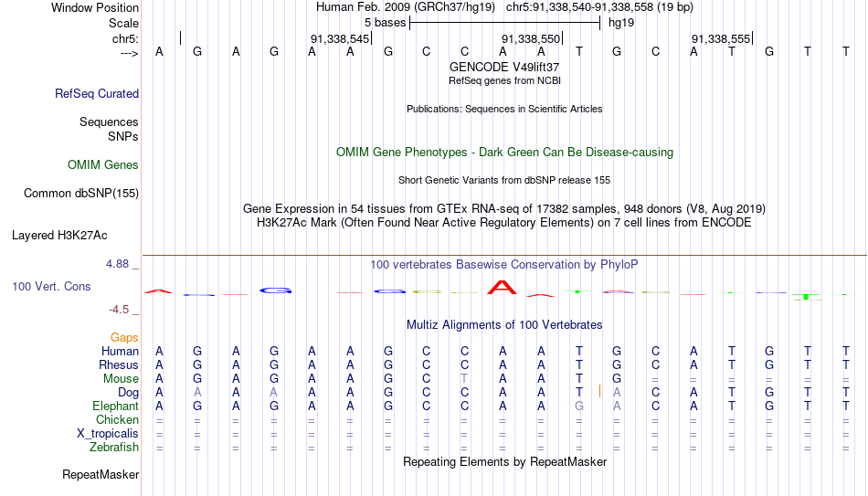Click the GENCODE V49lift37 track title
The height and width of the screenshot is (496, 868).
(504, 67)
